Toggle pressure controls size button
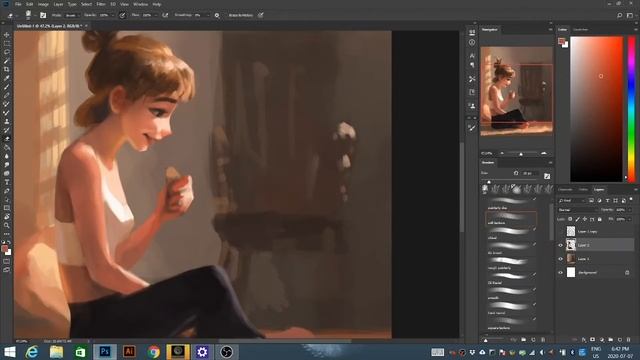This screenshot has height=360, width=640. point(260,15)
